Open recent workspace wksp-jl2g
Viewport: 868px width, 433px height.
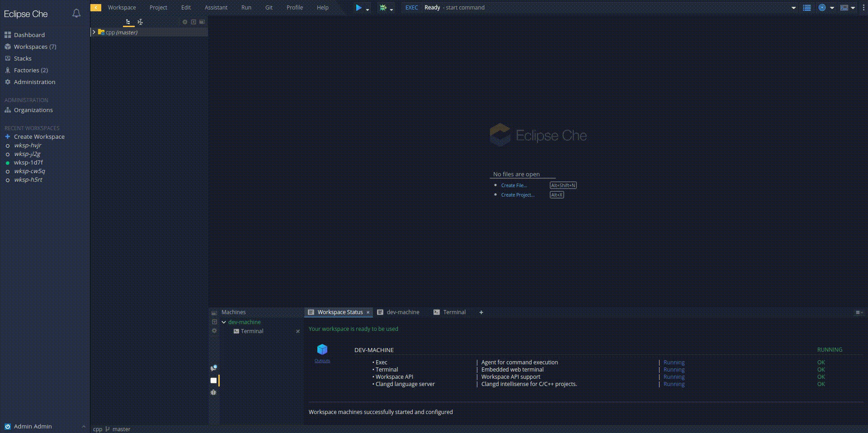tap(27, 154)
